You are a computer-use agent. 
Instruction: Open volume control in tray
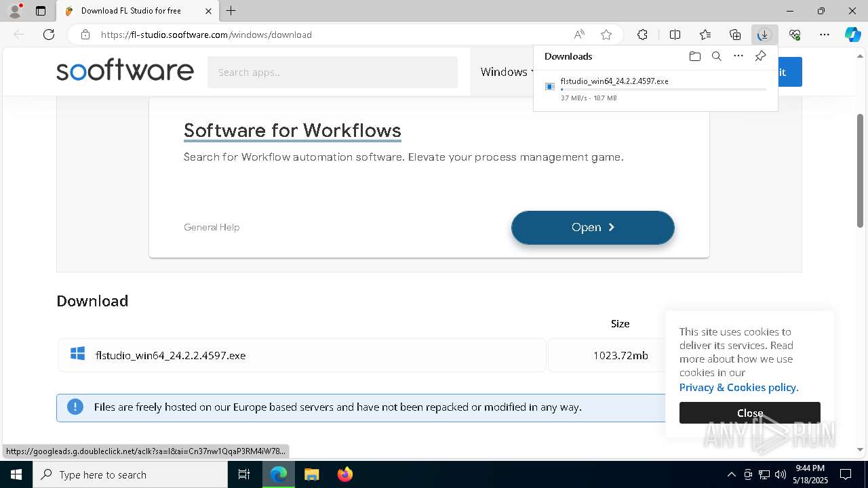click(780, 474)
